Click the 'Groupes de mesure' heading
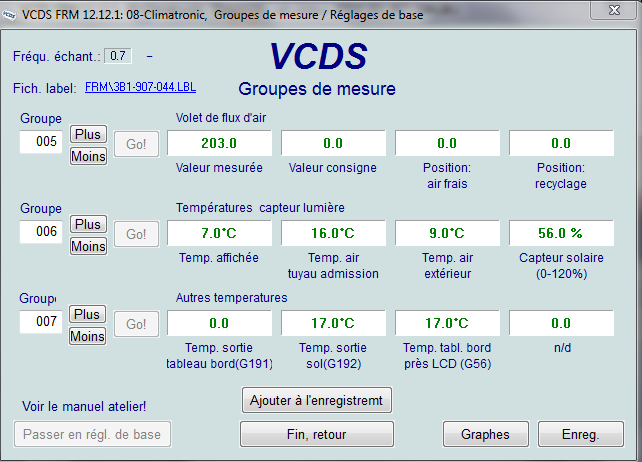The height and width of the screenshot is (462, 642). pyautogui.click(x=317, y=89)
